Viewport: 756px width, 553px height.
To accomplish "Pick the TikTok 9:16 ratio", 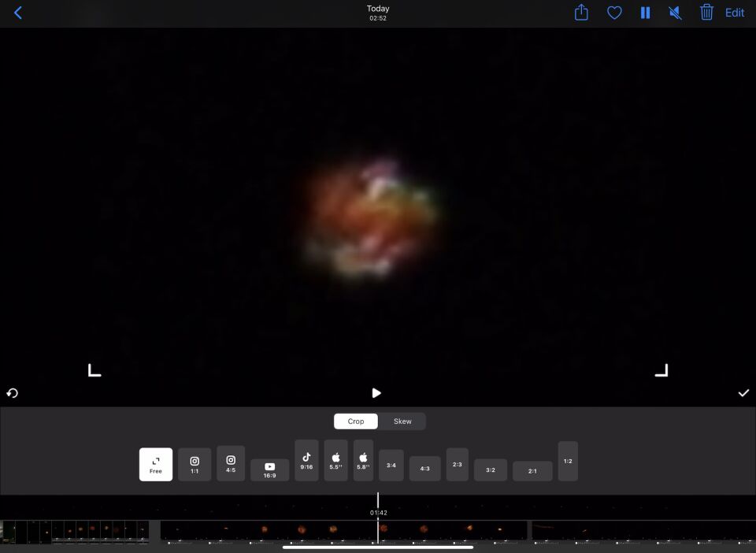I will [306, 460].
